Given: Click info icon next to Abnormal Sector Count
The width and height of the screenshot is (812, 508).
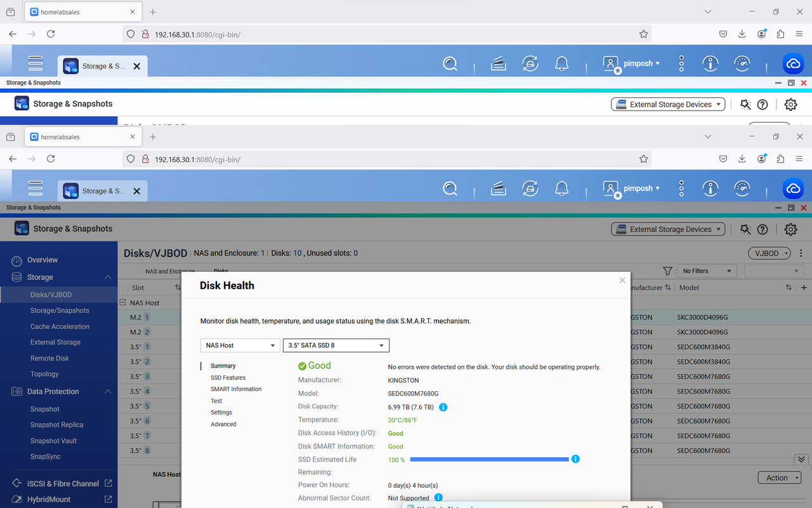Looking at the screenshot, I should 438,498.
